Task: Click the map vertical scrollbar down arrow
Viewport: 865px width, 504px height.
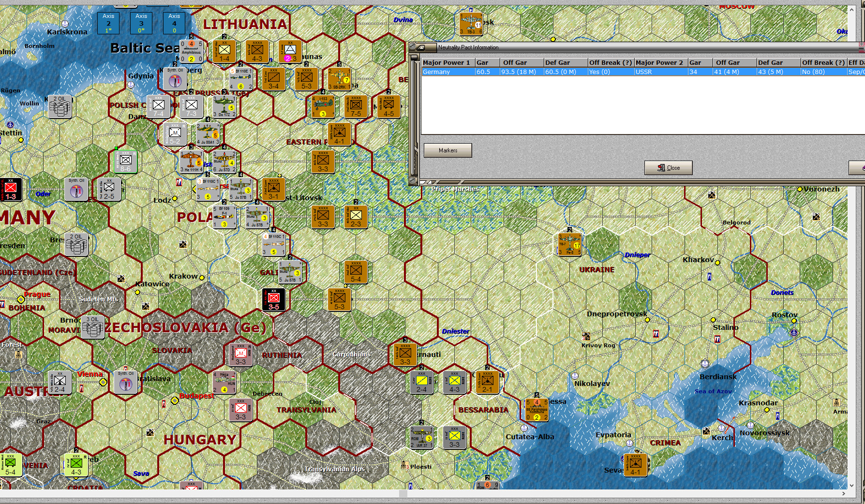Action: [x=852, y=485]
